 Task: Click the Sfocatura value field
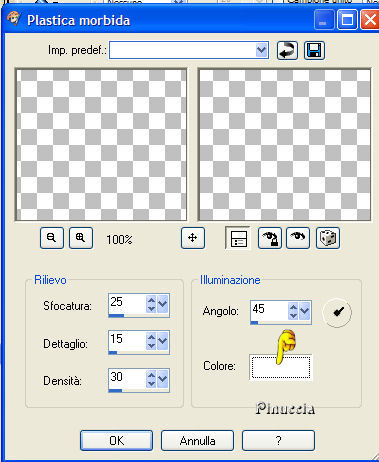[x=127, y=303]
